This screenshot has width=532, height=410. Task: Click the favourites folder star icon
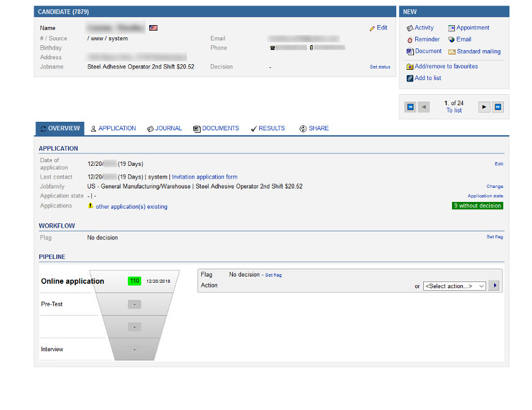[x=410, y=67]
